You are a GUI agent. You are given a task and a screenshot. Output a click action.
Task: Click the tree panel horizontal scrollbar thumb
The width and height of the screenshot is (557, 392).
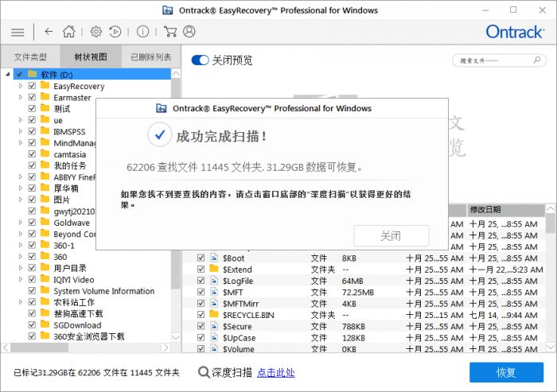coord(39,348)
